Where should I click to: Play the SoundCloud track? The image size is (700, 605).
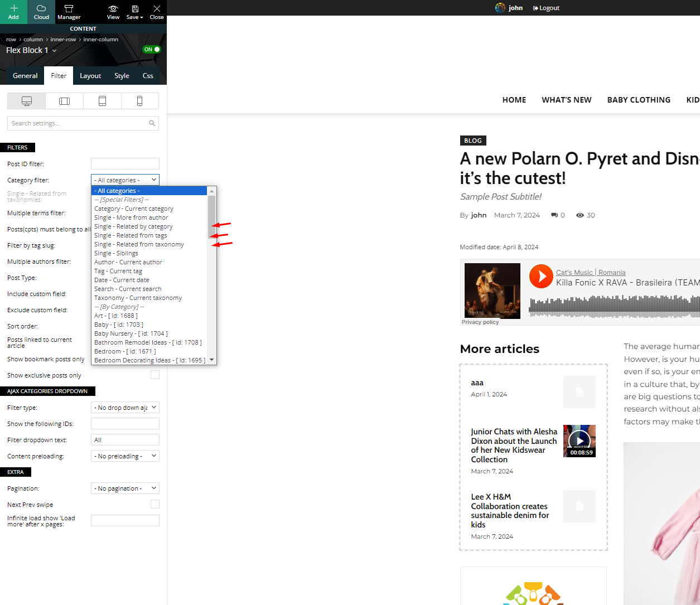click(x=541, y=276)
